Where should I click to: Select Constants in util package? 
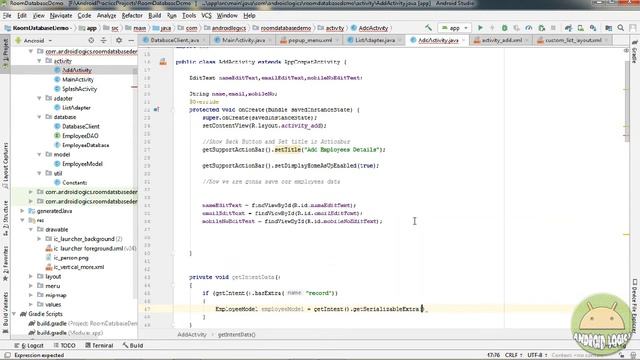(x=74, y=183)
